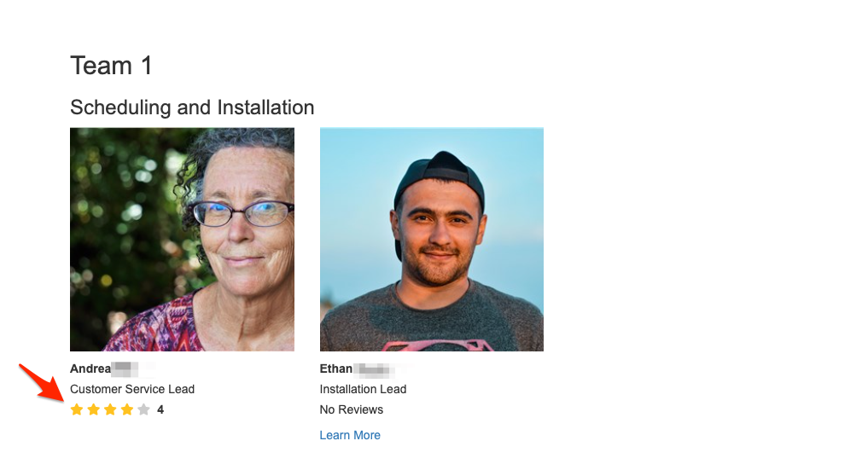Open Andrea's profile photo
The image size is (868, 470).
(182, 240)
